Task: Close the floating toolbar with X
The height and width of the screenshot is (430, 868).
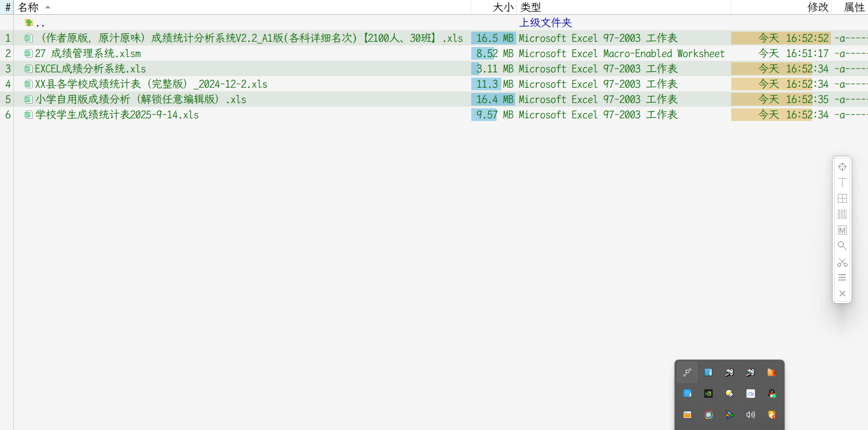Action: [x=842, y=294]
